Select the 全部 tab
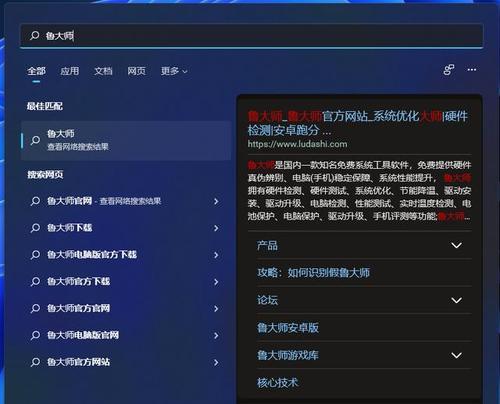Screen dimensions: 500x404 (36, 71)
